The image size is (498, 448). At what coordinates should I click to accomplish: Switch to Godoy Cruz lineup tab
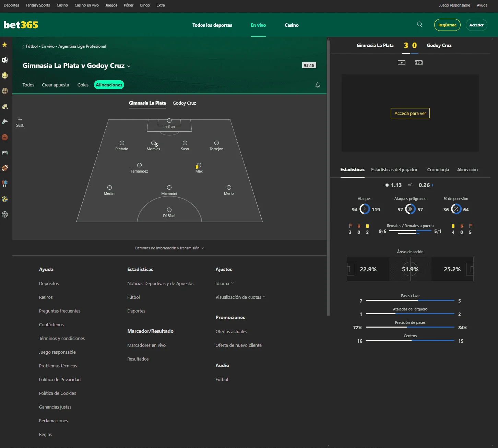(184, 103)
